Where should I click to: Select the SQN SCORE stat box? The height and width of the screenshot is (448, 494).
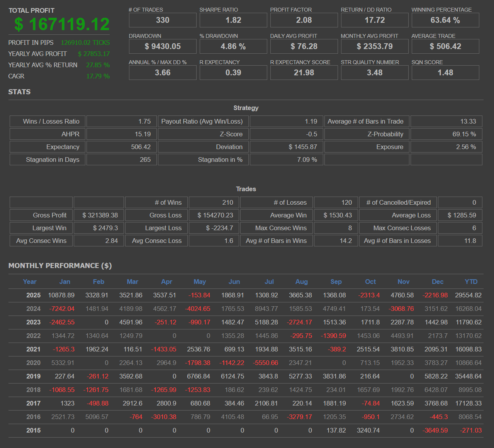coord(445,72)
